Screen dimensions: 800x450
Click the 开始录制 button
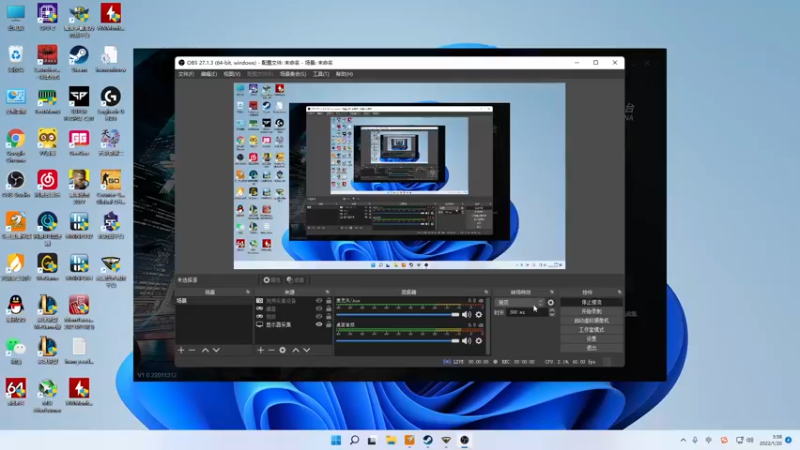click(x=591, y=311)
